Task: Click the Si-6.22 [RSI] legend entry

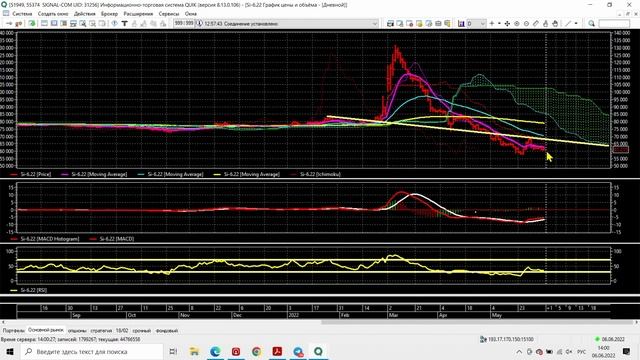Action: click(x=29, y=290)
